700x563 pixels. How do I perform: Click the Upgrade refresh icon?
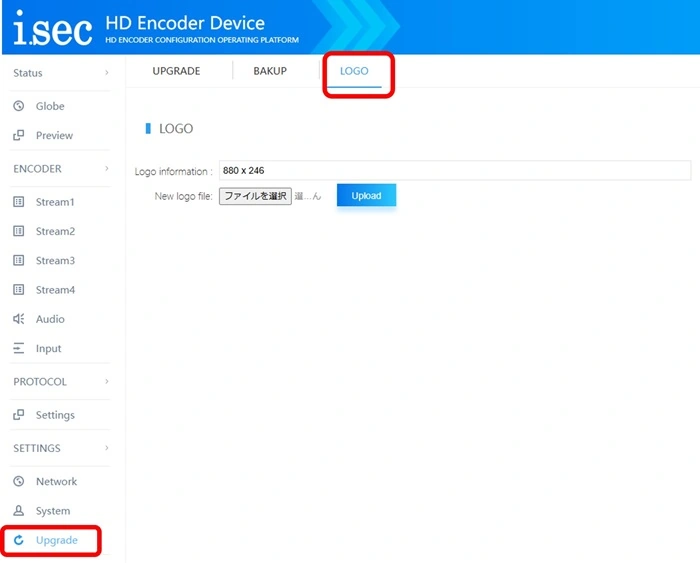point(19,540)
